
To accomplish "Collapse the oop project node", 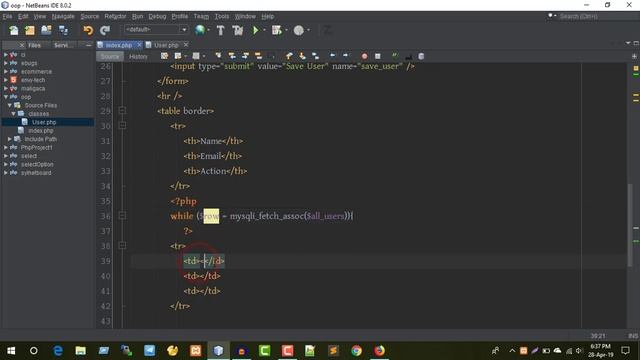I will tap(5, 97).
